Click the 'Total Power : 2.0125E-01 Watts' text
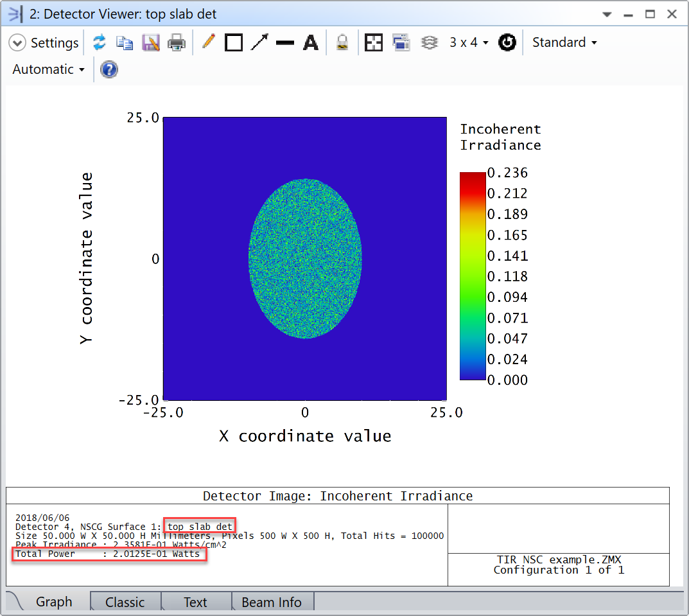The height and width of the screenshot is (616, 689). tap(108, 554)
